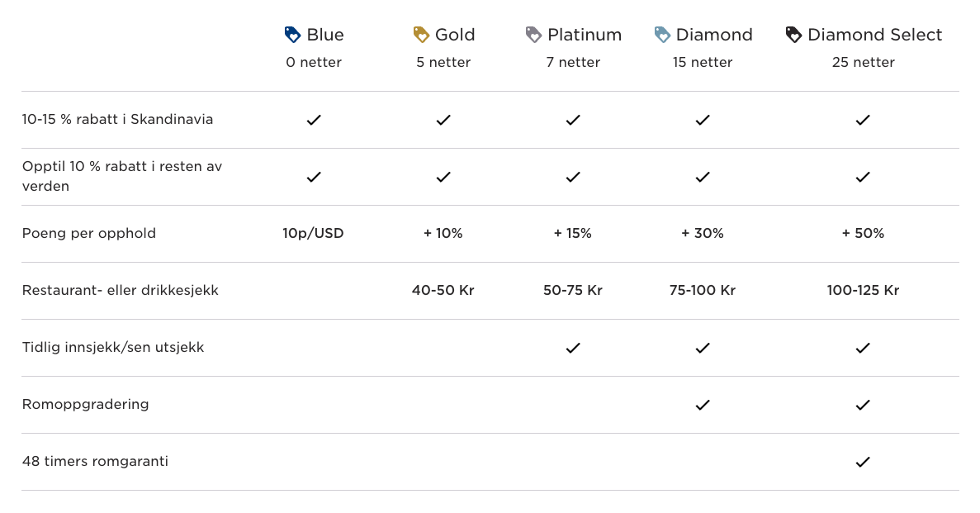Click the + 30% Diamond points bonus
Image resolution: width=980 pixels, height=513 pixels.
coord(703,233)
